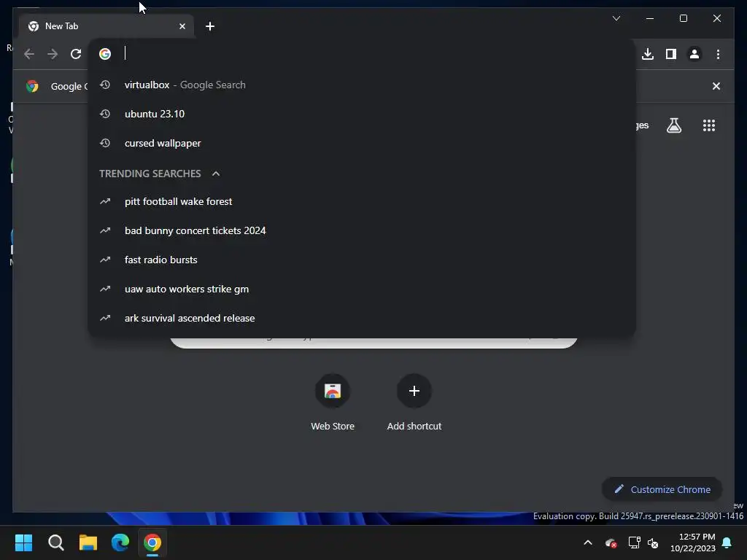Go back using the back arrow
This screenshot has width=747, height=560.
29,54
